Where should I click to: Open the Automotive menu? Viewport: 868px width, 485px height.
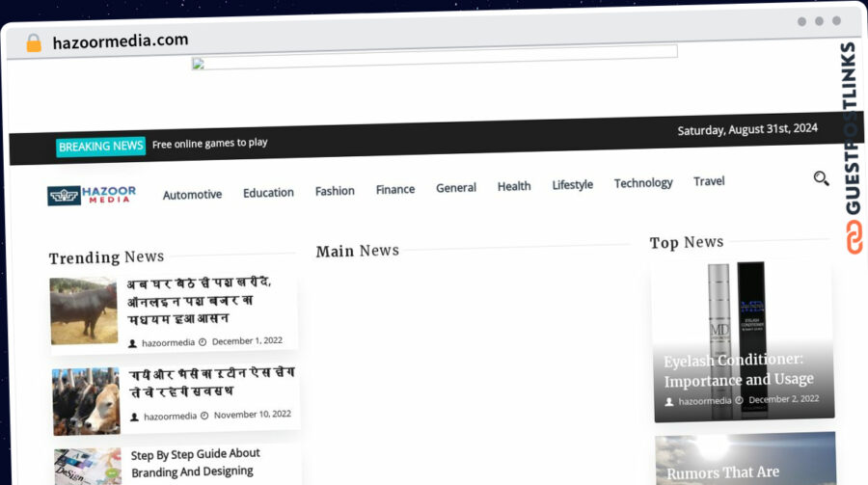[192, 195]
